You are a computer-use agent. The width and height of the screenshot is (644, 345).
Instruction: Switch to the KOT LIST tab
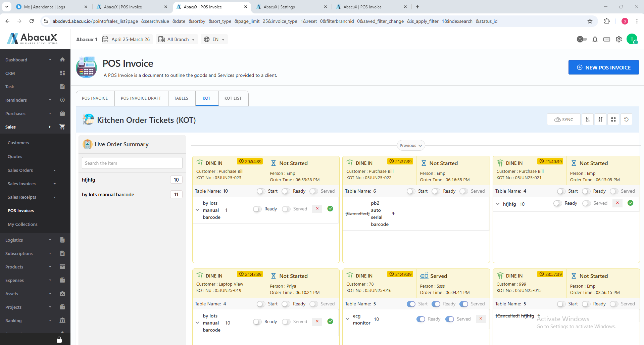(233, 98)
